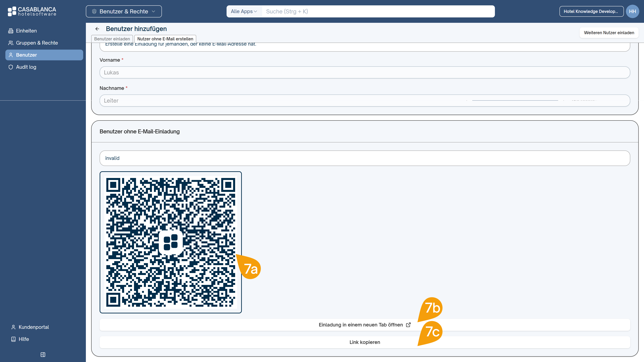Open Einheiten in the sidebar
This screenshot has height=362, width=644.
click(44, 31)
